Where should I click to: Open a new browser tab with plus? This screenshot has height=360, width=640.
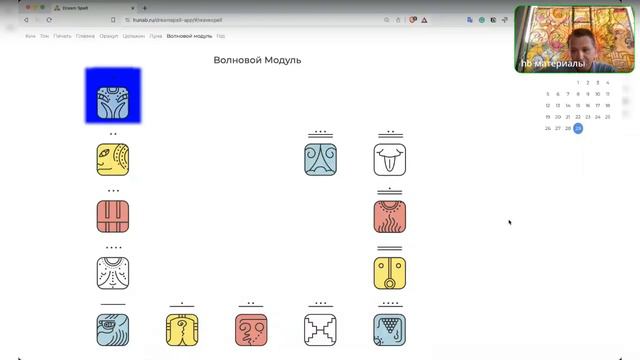coord(145,8)
